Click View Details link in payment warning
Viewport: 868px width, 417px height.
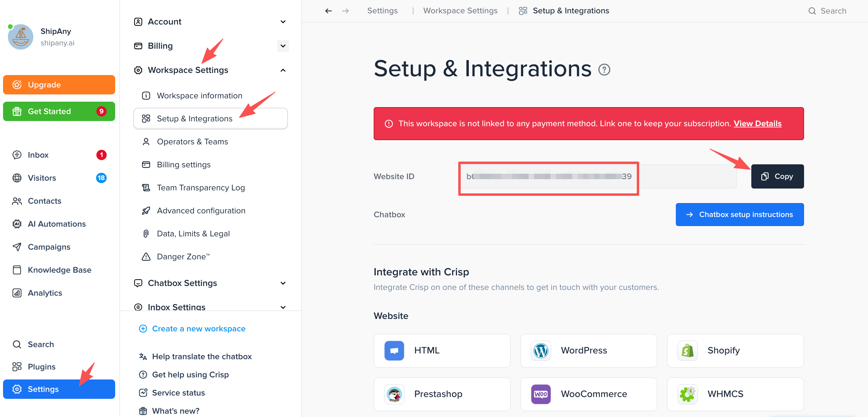pyautogui.click(x=757, y=123)
